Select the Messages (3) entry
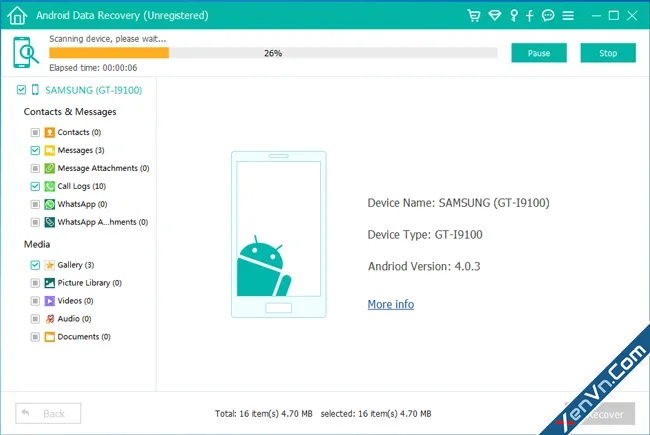650x435 pixels. point(81,150)
